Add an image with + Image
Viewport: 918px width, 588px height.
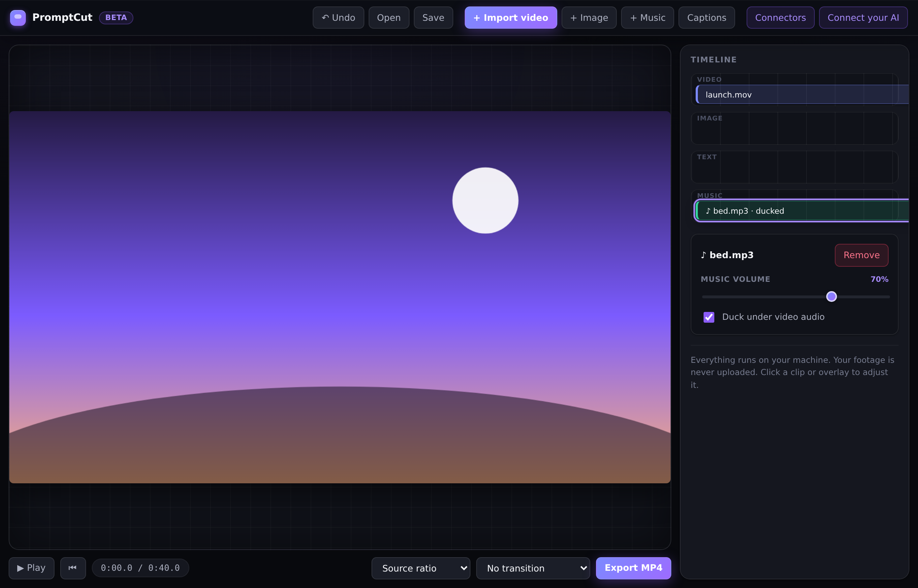[589, 18]
